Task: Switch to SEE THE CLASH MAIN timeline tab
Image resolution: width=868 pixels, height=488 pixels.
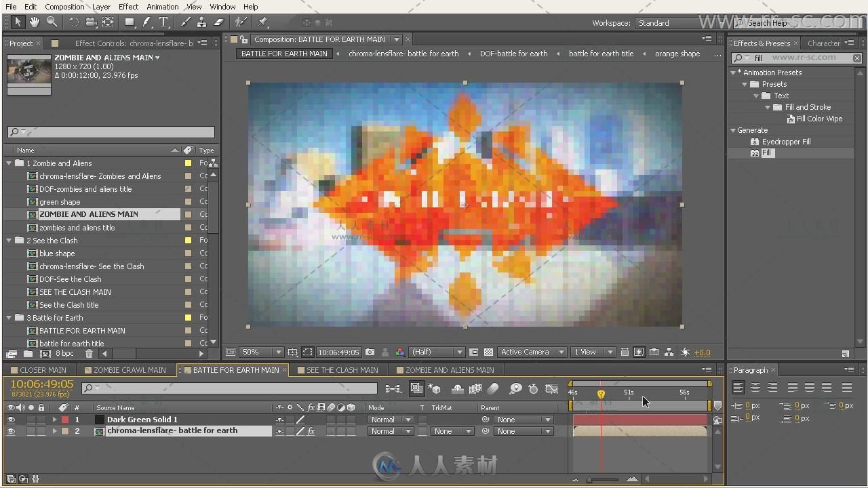Action: tap(342, 370)
